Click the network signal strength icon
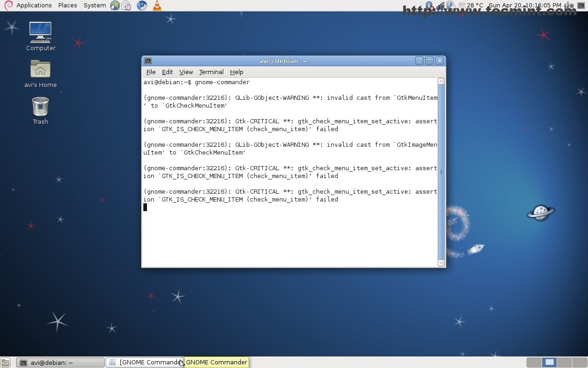The width and height of the screenshot is (588, 368). (x=441, y=6)
